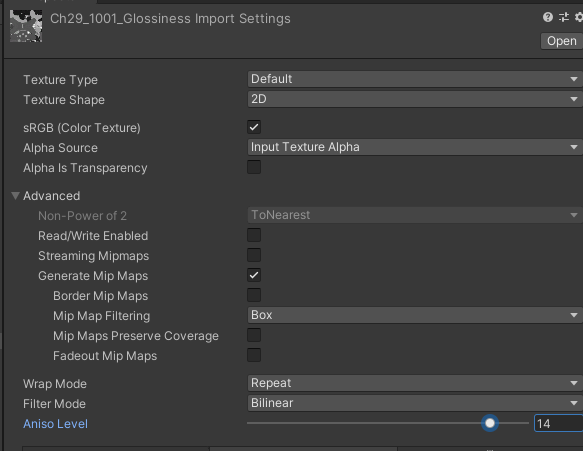Open the Alpha Source dropdown
Screen dimensions: 583x451
pos(415,147)
